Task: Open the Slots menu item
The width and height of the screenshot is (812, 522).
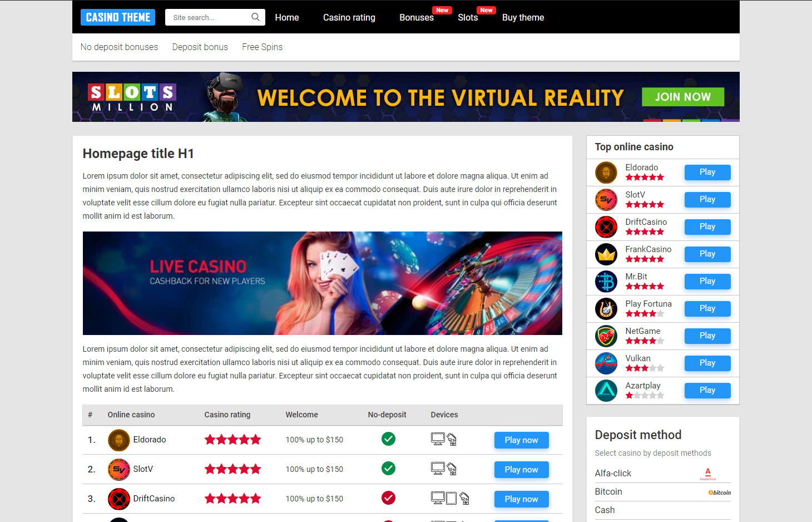Action: (468, 18)
